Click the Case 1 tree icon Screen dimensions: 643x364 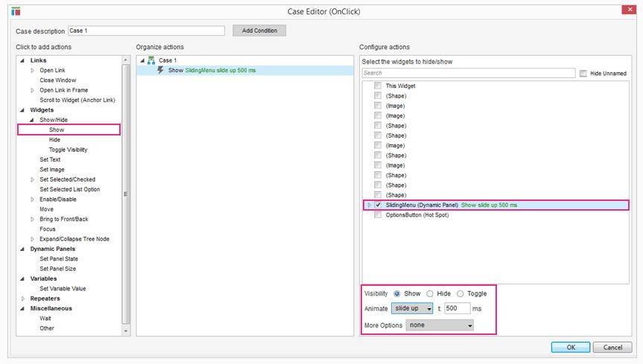click(152, 60)
